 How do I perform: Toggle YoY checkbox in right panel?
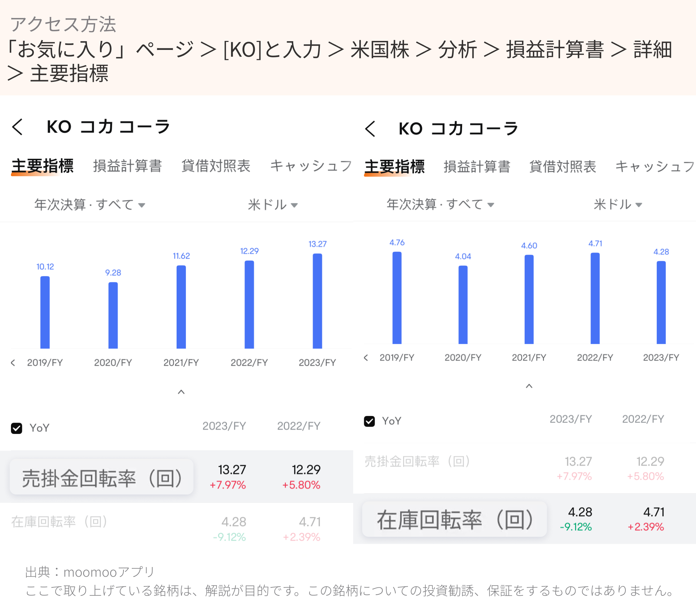tap(370, 421)
